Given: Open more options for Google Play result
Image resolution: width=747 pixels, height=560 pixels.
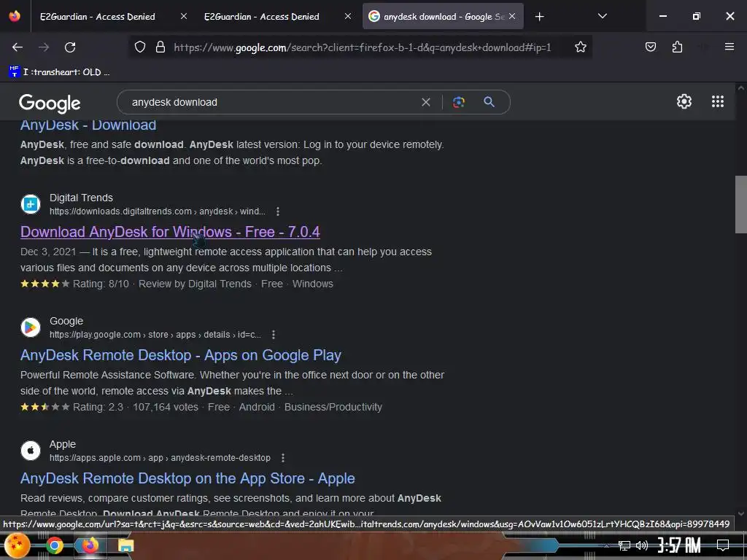Looking at the screenshot, I should click(x=274, y=335).
